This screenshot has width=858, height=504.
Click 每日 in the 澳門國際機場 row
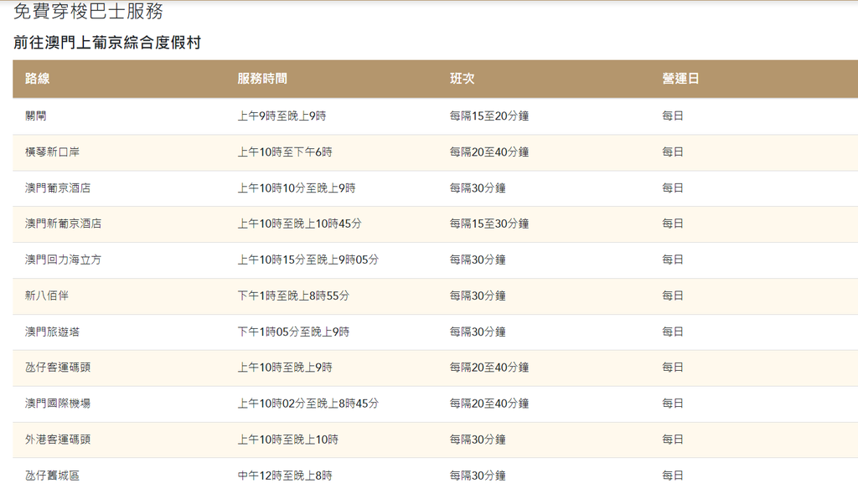pos(673,404)
